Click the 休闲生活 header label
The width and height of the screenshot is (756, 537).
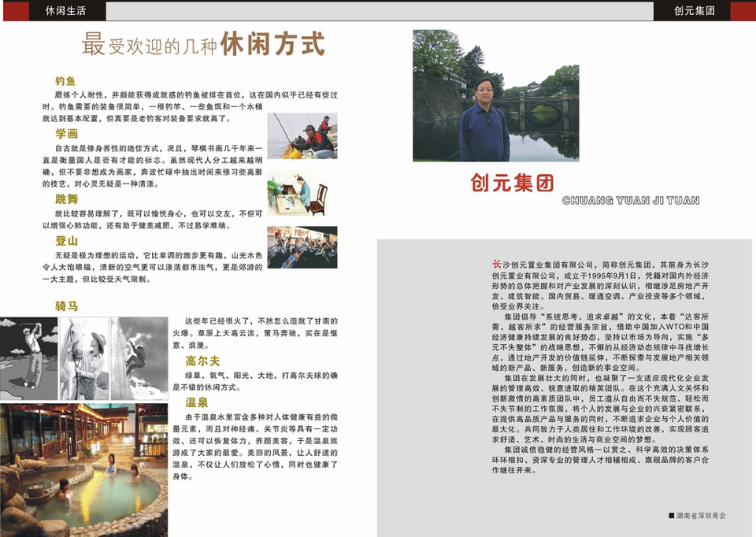point(65,11)
